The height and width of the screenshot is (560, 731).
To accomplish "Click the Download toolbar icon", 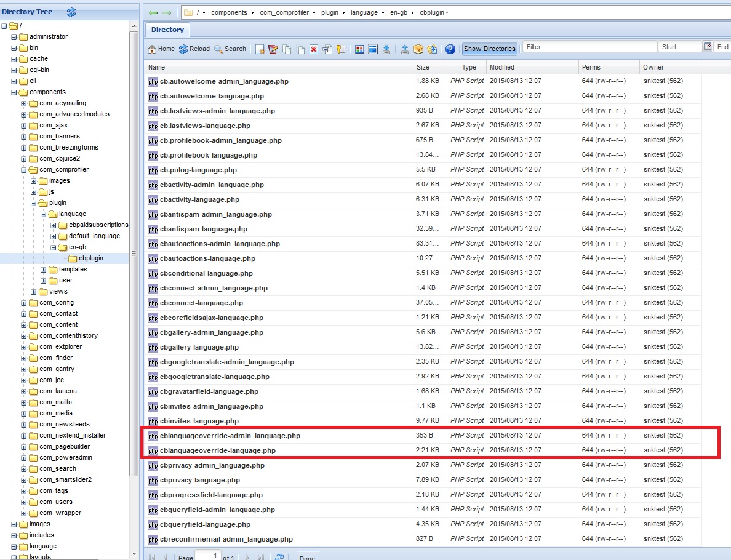I will pos(386,49).
